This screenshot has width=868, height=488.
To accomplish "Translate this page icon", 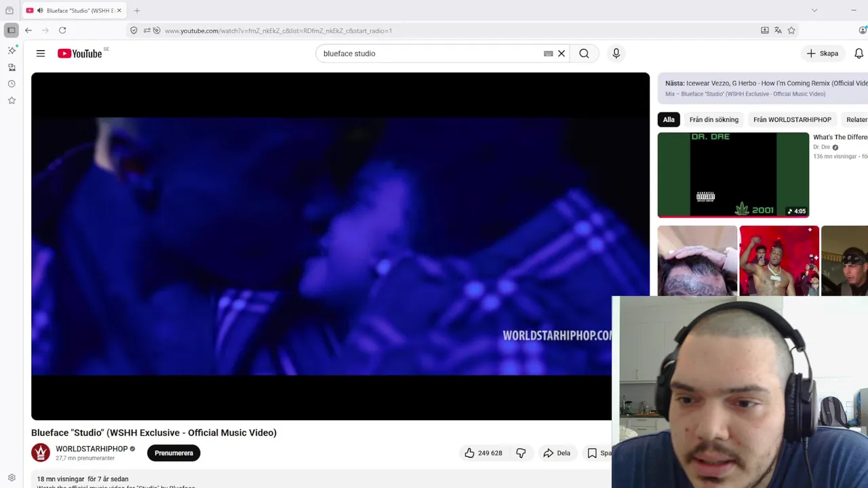I will pos(778,30).
